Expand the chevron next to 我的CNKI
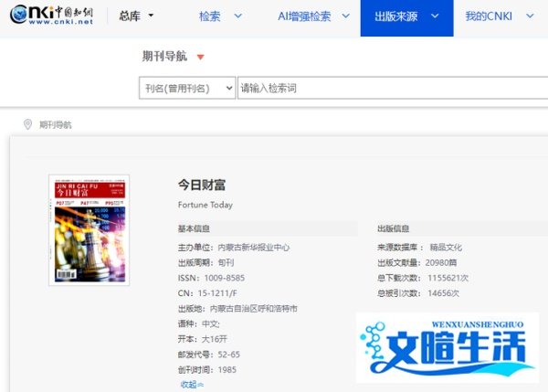 [x=530, y=16]
